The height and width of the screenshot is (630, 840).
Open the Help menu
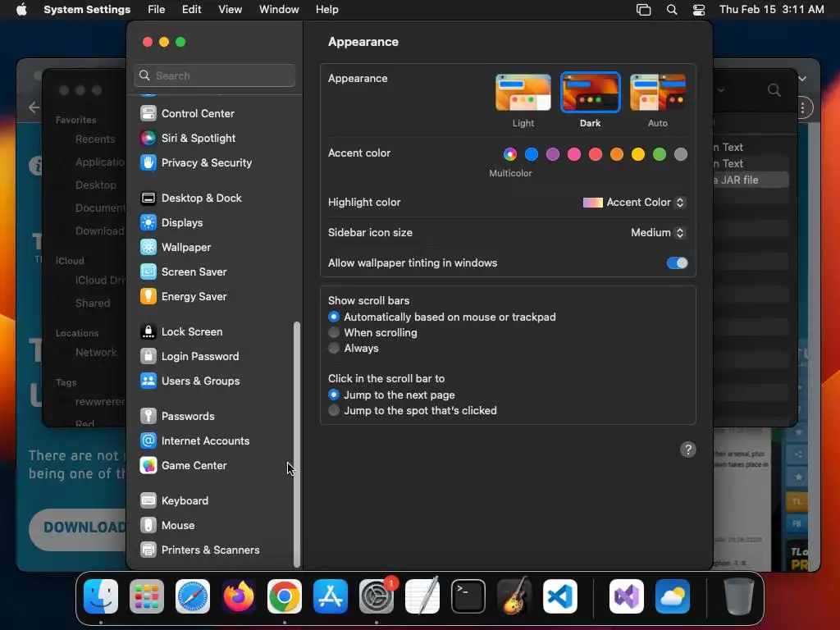pos(326,10)
